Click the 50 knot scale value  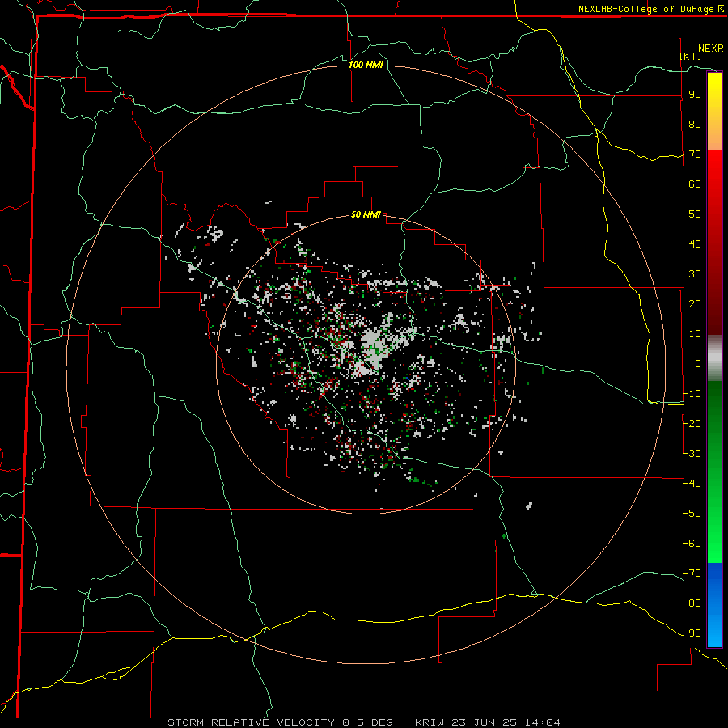695,214
